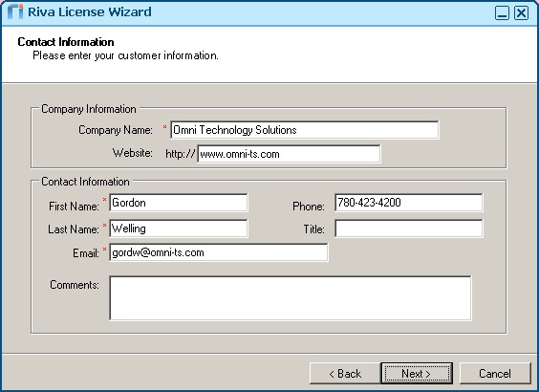Click 'Please enter your customer information.' text
Image resolution: width=539 pixels, height=392 pixels.
125,55
